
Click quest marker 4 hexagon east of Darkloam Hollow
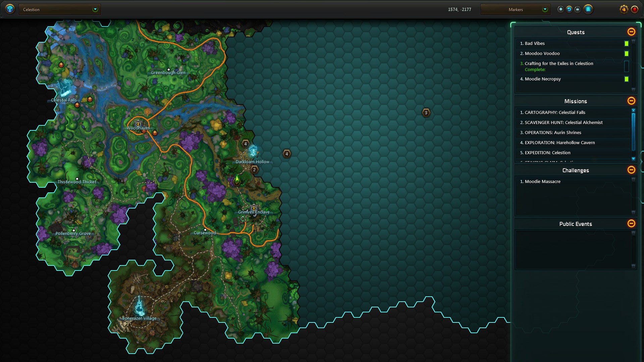point(287,154)
